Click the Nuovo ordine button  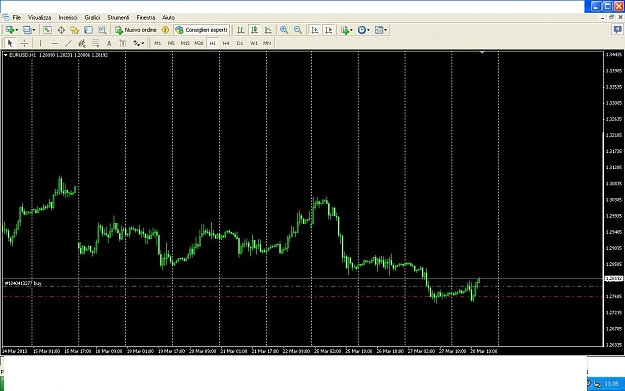pyautogui.click(x=136, y=30)
